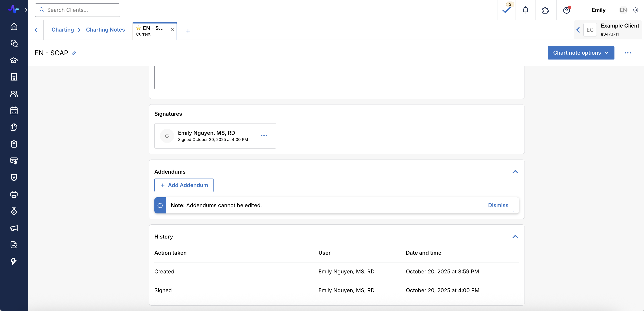Viewport: 644px width, 311px height.
Task: Click the puzzle piece integrations icon
Action: click(546, 10)
